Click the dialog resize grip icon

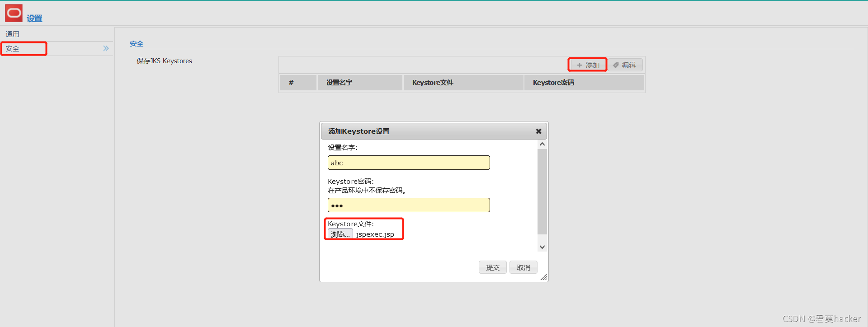[543, 277]
